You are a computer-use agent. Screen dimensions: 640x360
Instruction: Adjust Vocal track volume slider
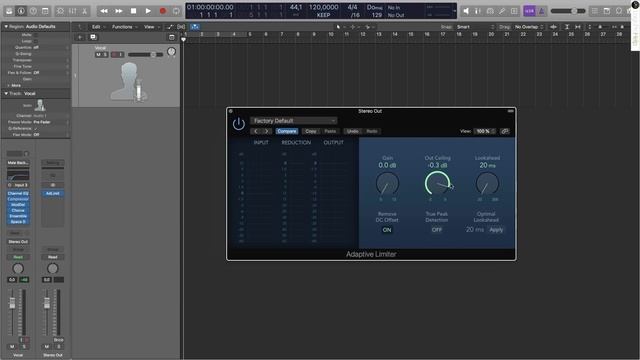(x=145, y=54)
